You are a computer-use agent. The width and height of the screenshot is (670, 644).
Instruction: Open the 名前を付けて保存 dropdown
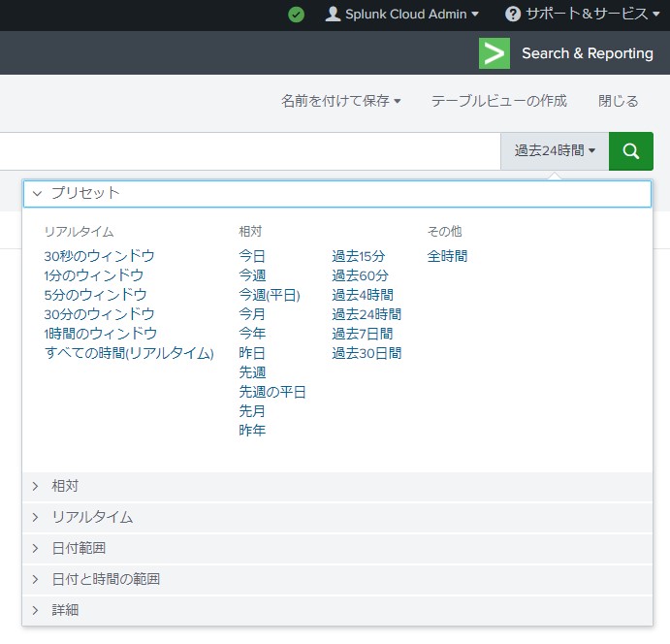[x=341, y=101]
